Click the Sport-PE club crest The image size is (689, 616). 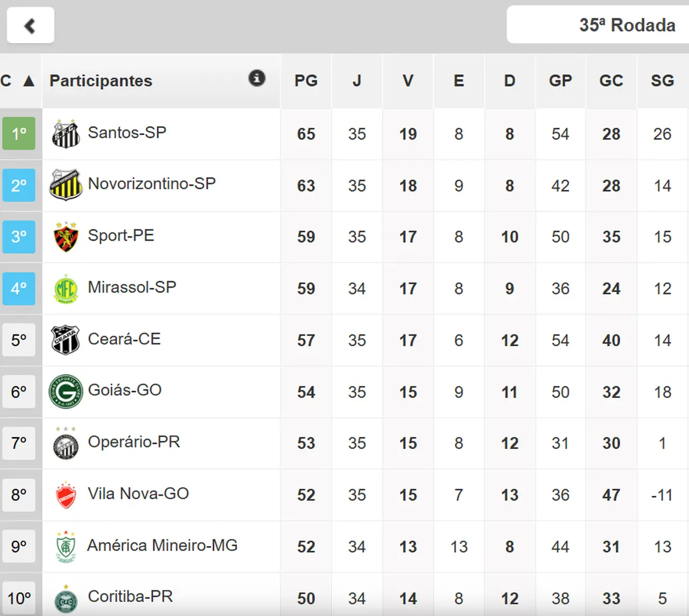pyautogui.click(x=66, y=237)
